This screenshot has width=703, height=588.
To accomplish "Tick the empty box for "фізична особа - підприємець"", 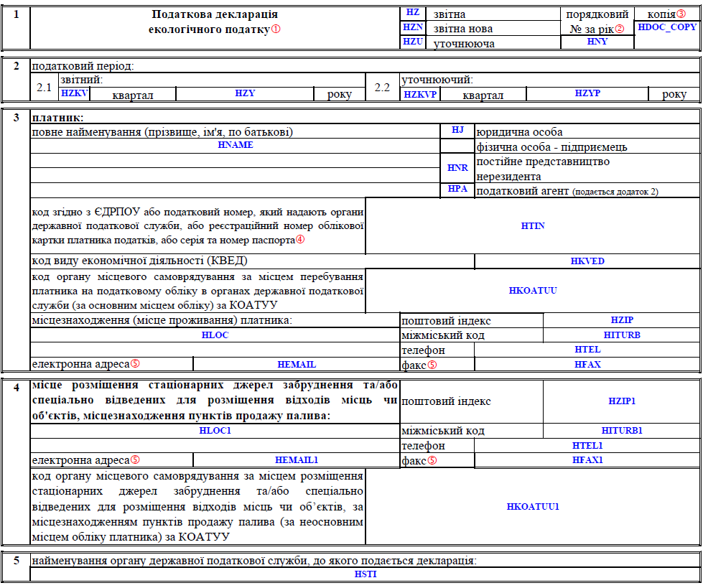I will pos(457,146).
